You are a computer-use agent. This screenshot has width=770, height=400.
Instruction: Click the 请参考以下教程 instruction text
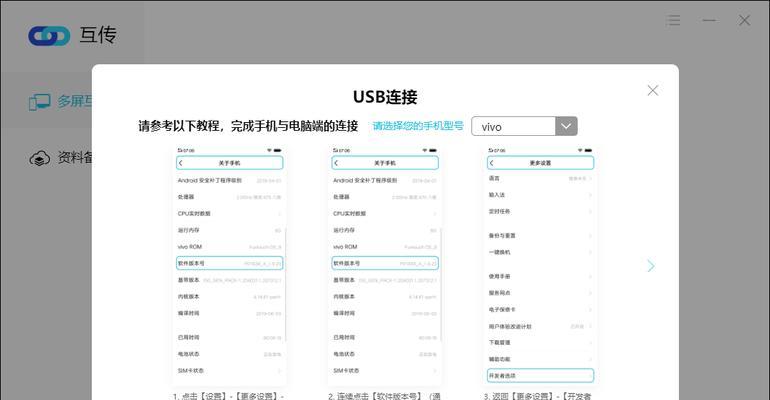[248, 126]
